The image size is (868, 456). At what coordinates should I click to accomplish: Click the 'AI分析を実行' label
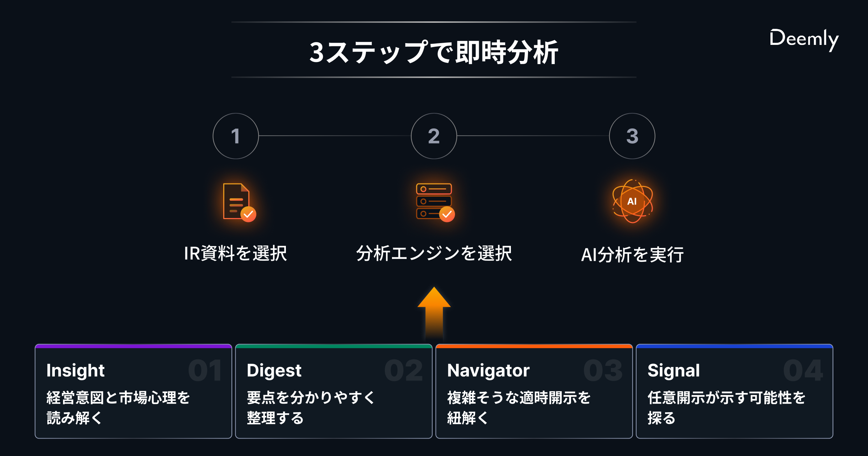632,255
